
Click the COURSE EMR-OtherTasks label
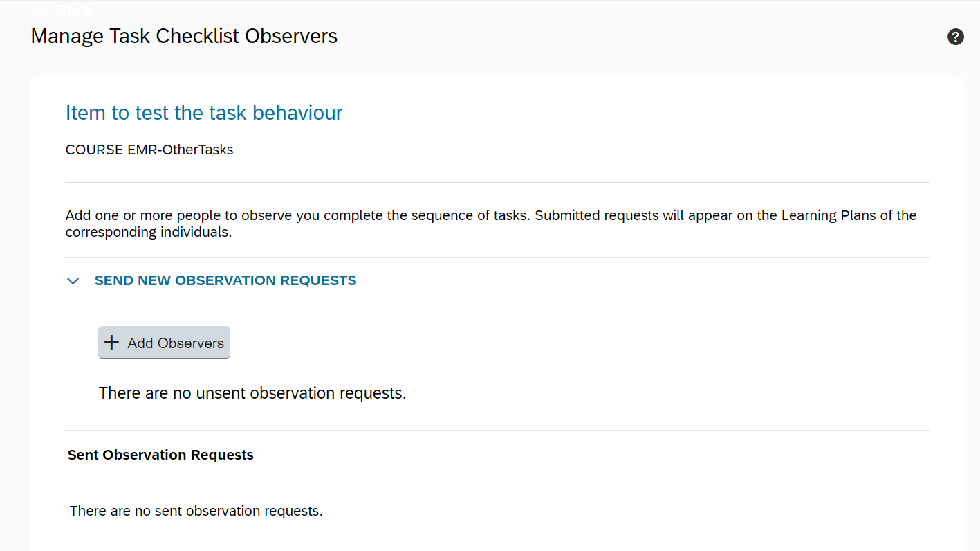tap(149, 150)
